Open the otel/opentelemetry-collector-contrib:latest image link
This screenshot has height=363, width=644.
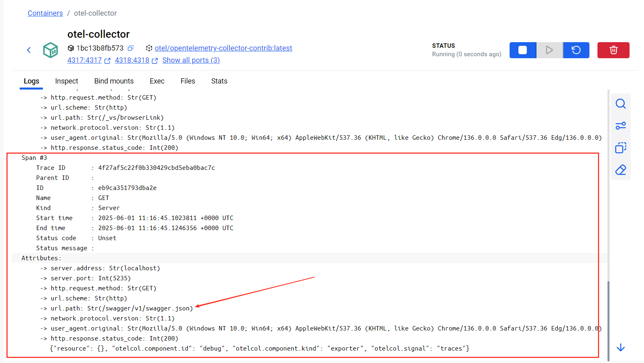(223, 48)
